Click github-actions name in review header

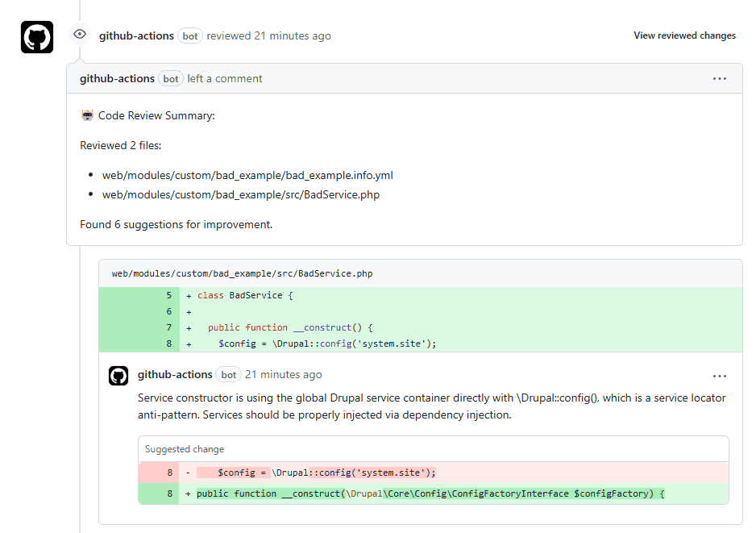(x=136, y=35)
